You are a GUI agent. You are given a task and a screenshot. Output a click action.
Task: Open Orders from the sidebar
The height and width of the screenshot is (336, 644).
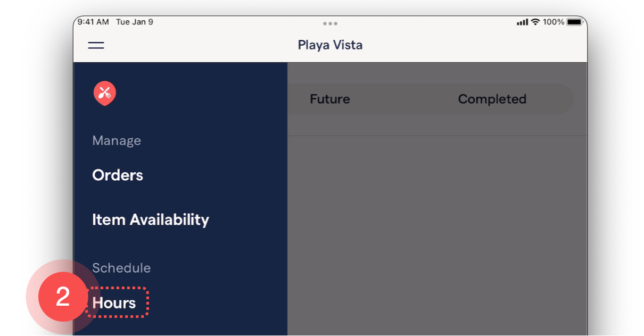(118, 175)
